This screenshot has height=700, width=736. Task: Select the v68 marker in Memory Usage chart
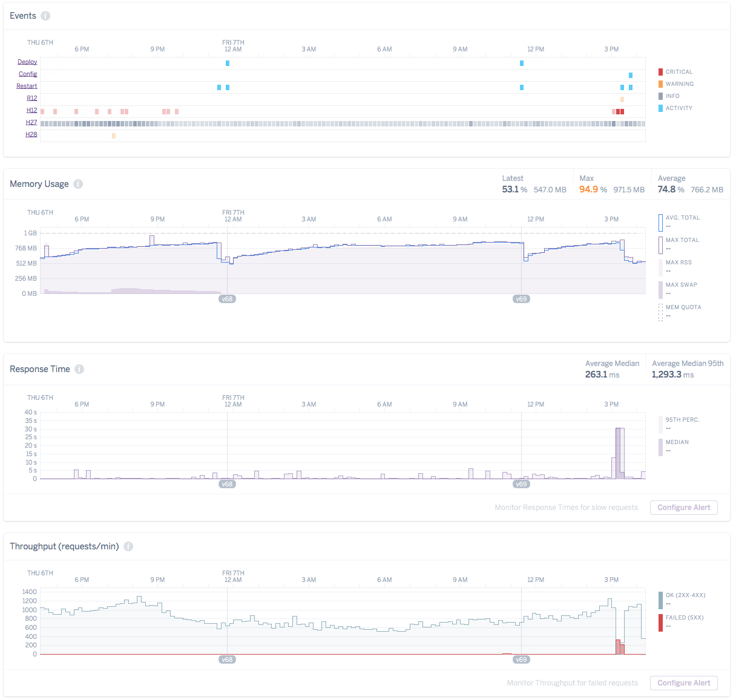pyautogui.click(x=227, y=299)
